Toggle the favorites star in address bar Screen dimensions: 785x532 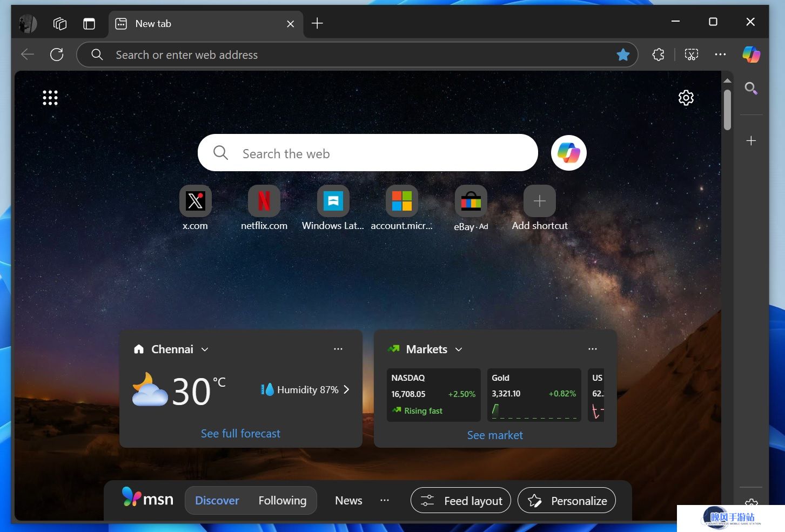click(x=623, y=55)
